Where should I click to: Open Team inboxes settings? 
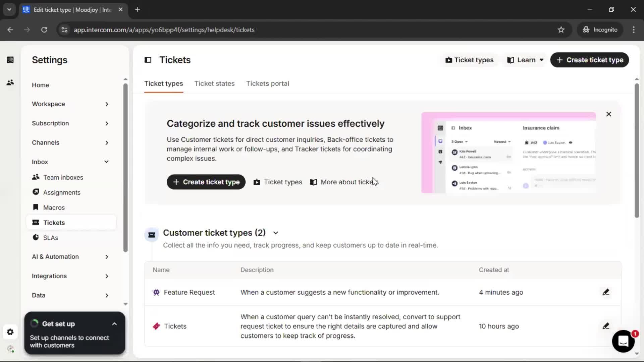click(x=63, y=177)
